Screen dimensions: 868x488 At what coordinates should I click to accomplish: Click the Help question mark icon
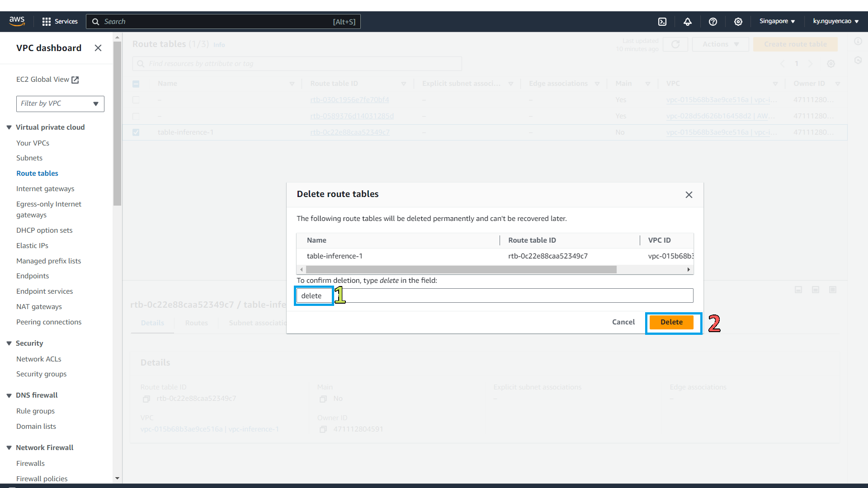712,21
